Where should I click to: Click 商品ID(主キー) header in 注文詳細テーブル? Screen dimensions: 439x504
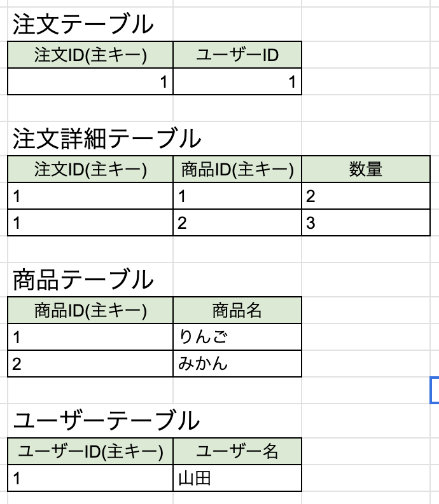coord(237,169)
